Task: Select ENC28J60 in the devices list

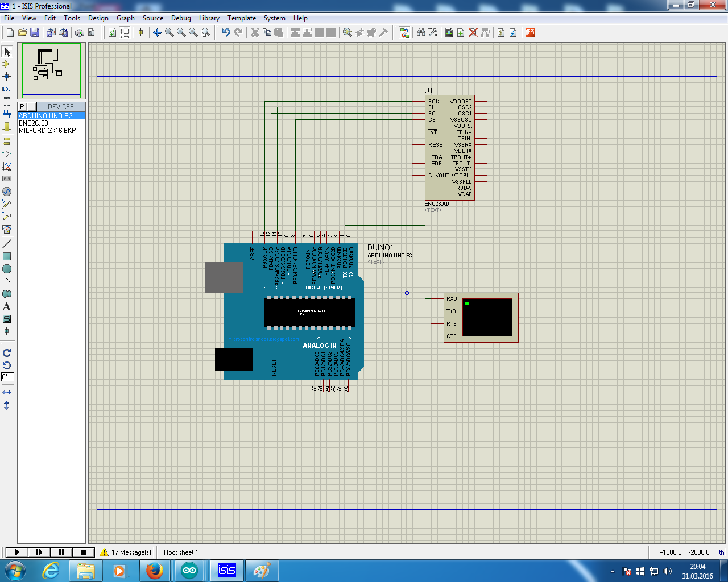Action: click(51, 123)
